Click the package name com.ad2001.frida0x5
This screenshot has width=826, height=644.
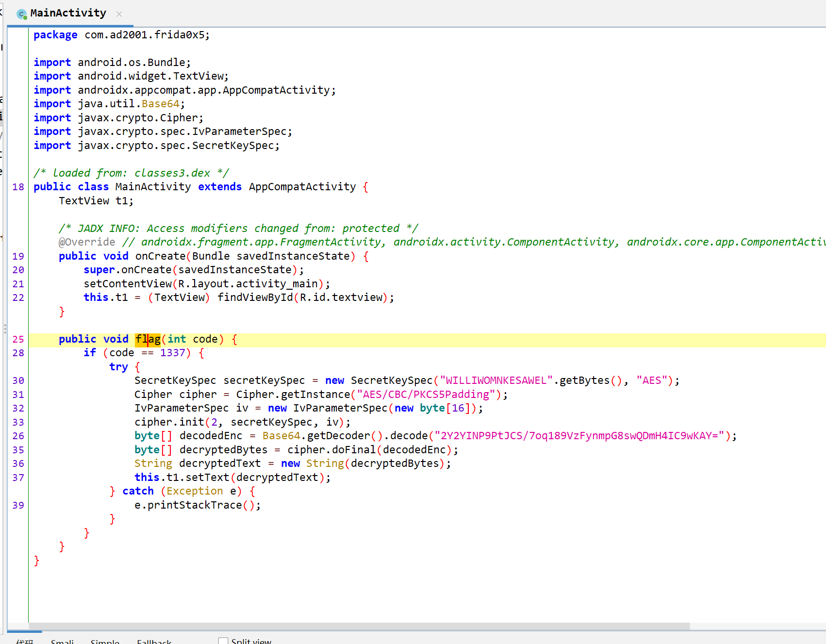[145, 35]
